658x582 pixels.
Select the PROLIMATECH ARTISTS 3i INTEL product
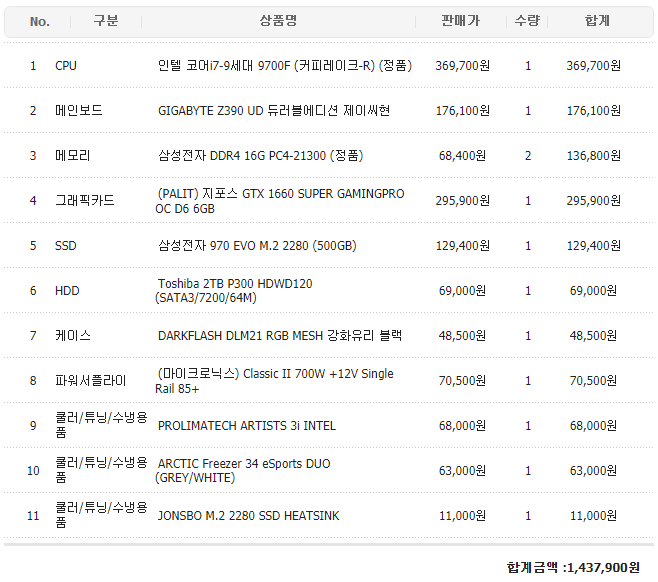point(247,425)
